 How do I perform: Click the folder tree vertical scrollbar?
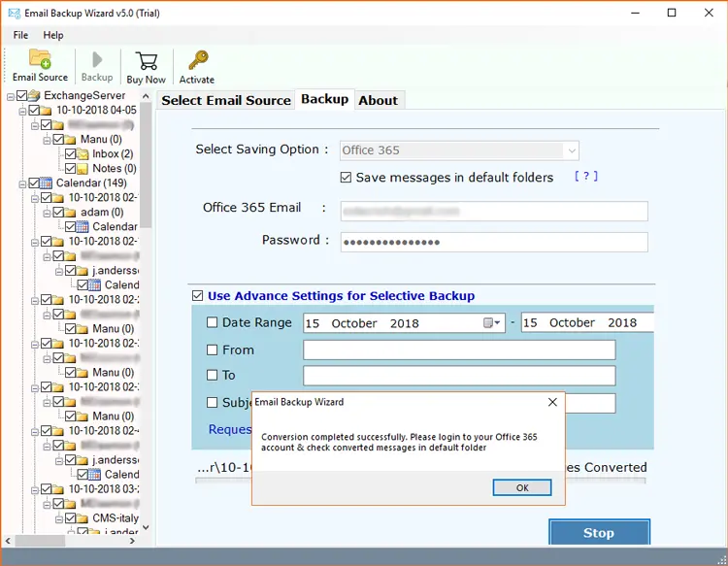(x=146, y=291)
